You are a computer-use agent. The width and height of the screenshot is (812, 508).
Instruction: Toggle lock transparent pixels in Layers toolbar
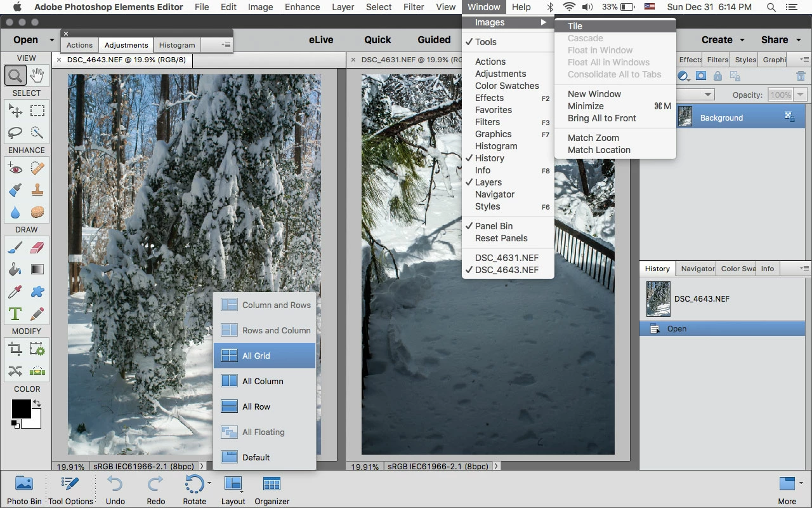click(x=735, y=76)
